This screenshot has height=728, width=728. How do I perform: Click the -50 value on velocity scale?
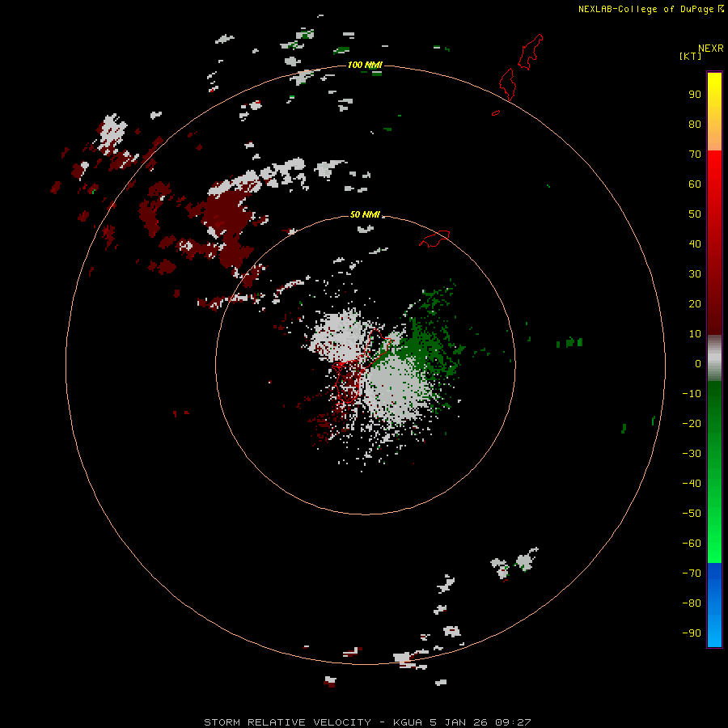[692, 514]
